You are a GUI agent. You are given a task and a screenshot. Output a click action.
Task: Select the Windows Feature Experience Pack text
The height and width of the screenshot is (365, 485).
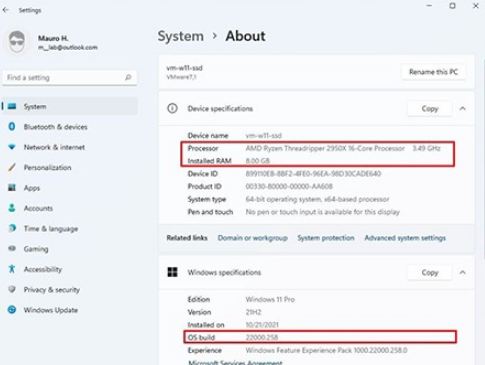[326, 350]
